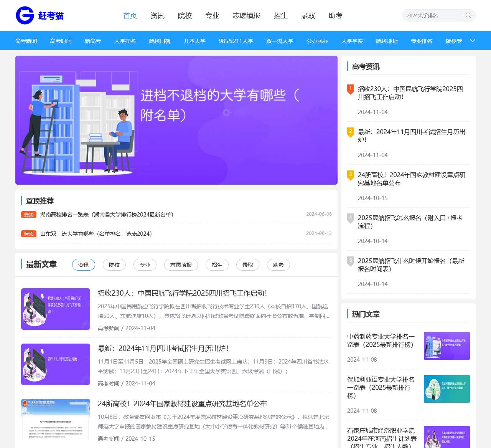Go to 985&211大学 in blue bar
This screenshot has height=448, width=491.
236,41
